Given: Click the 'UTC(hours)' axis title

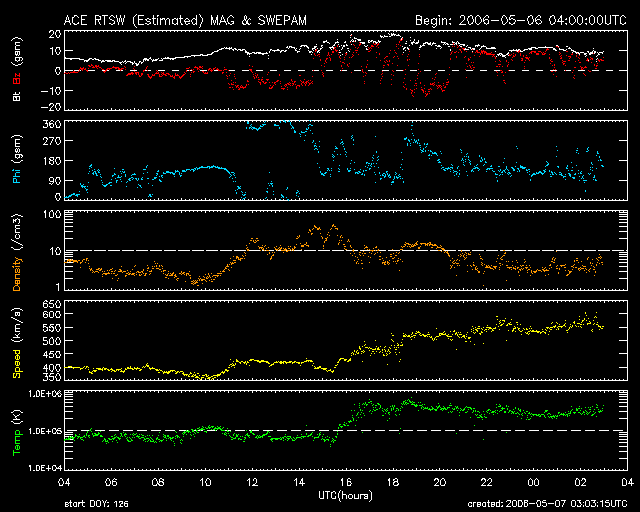Looking at the screenshot, I should [x=345, y=495].
